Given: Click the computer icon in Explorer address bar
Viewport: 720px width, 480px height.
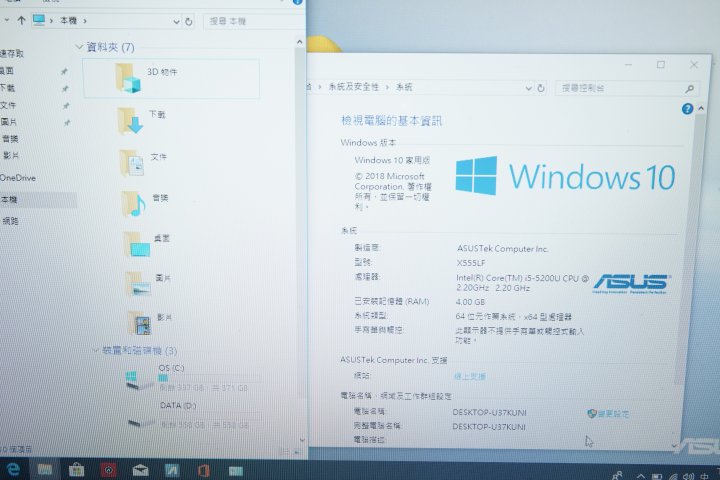Looking at the screenshot, I should click(39, 20).
